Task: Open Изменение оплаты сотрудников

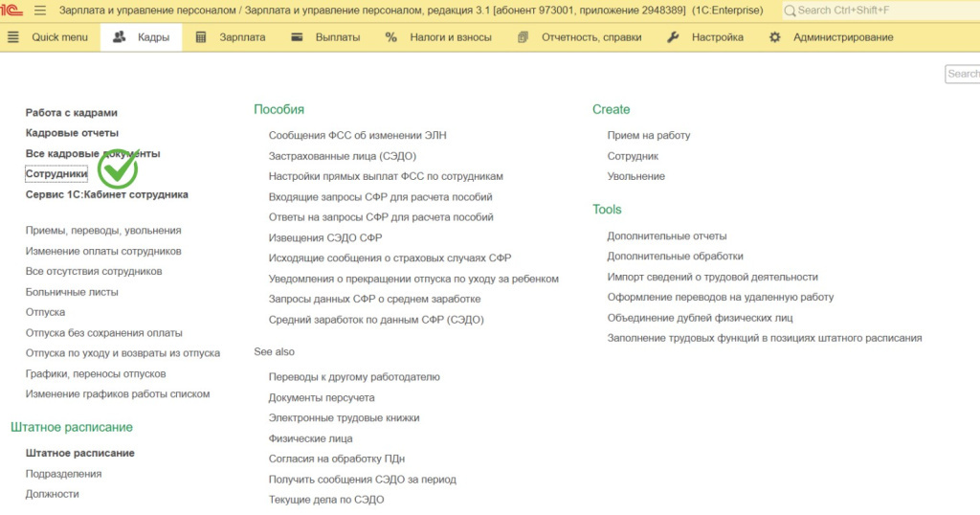Action: 103,251
